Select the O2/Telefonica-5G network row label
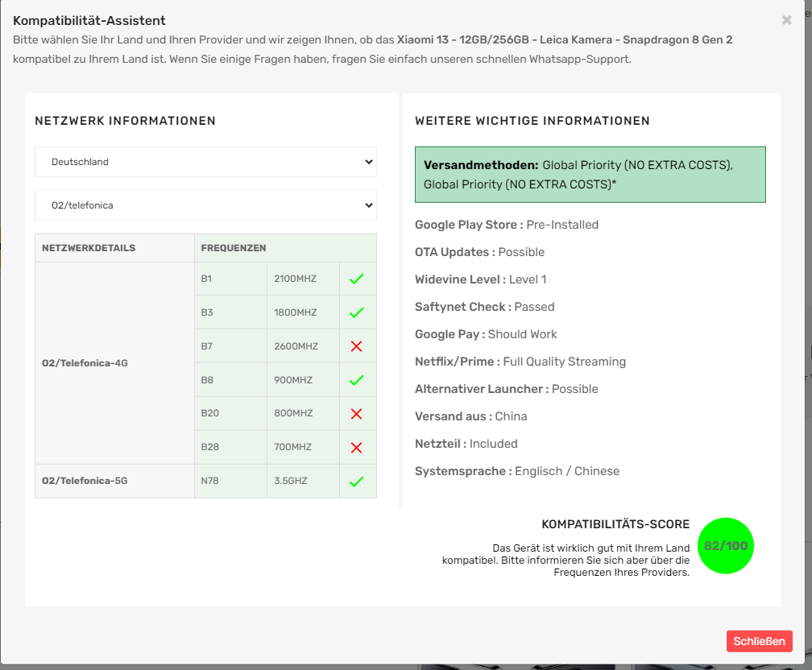 coord(85,481)
